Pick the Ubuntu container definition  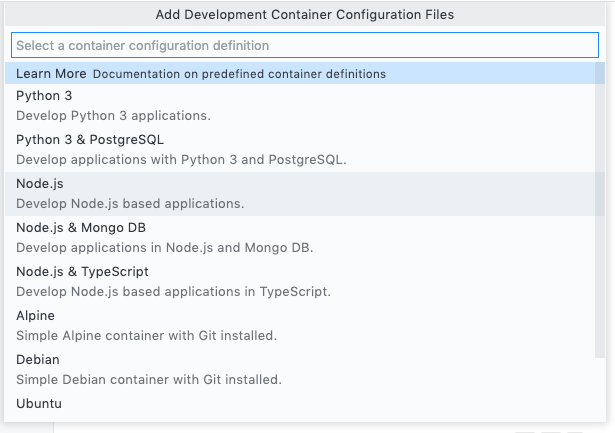tap(39, 404)
